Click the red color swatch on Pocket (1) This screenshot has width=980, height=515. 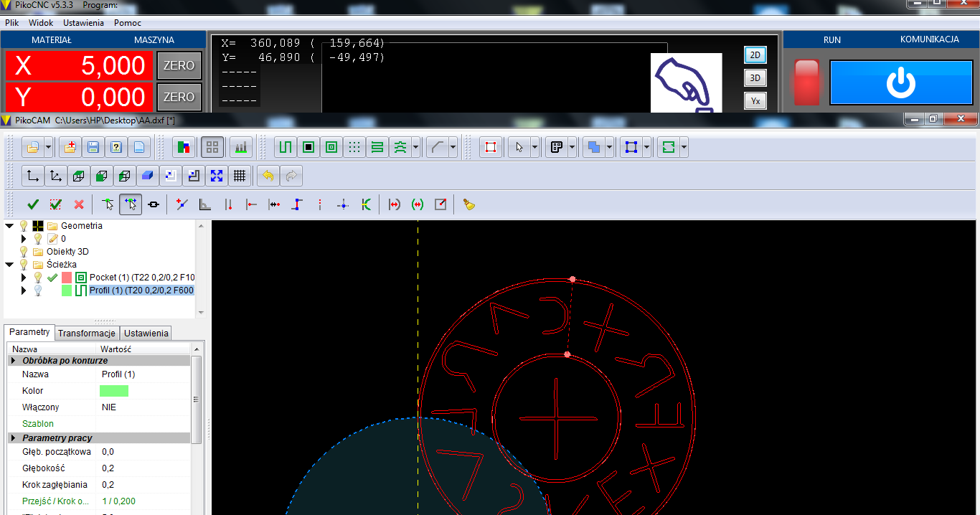67,278
